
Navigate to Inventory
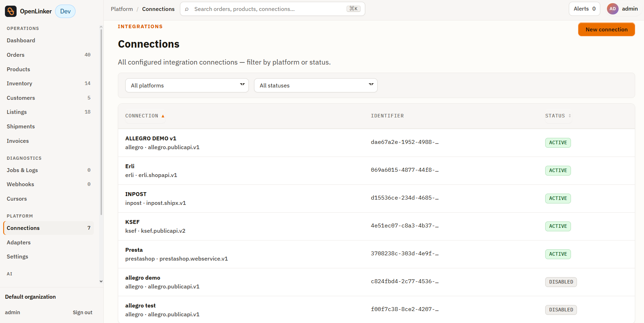pos(49,84)
